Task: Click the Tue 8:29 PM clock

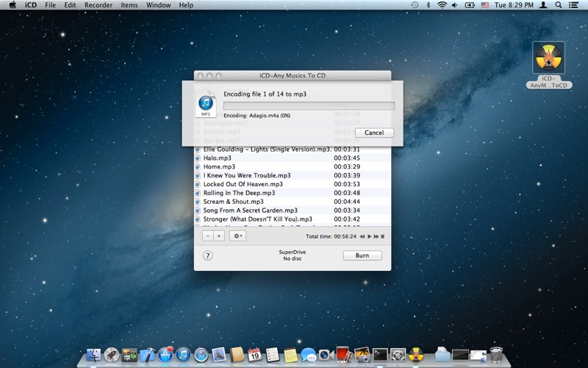Action: 514,5
